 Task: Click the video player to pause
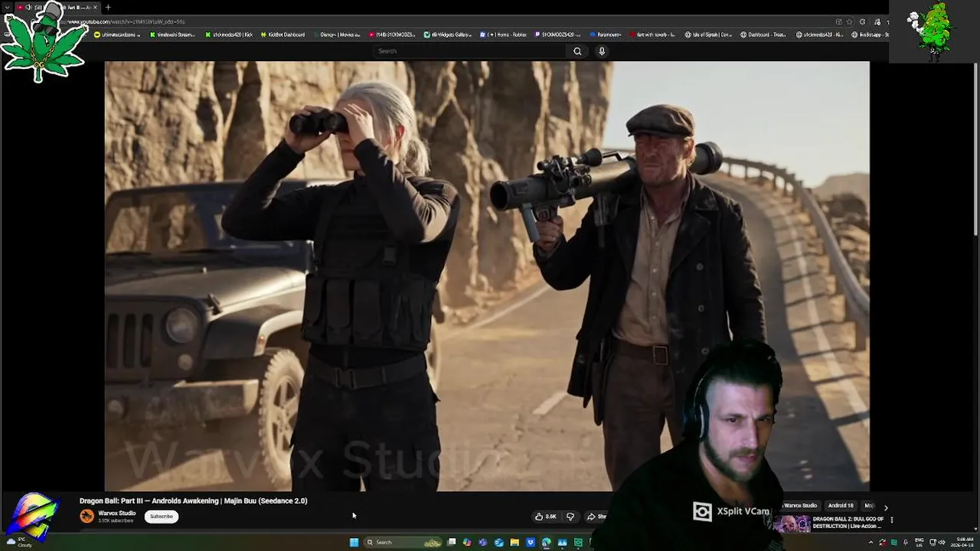[487, 275]
